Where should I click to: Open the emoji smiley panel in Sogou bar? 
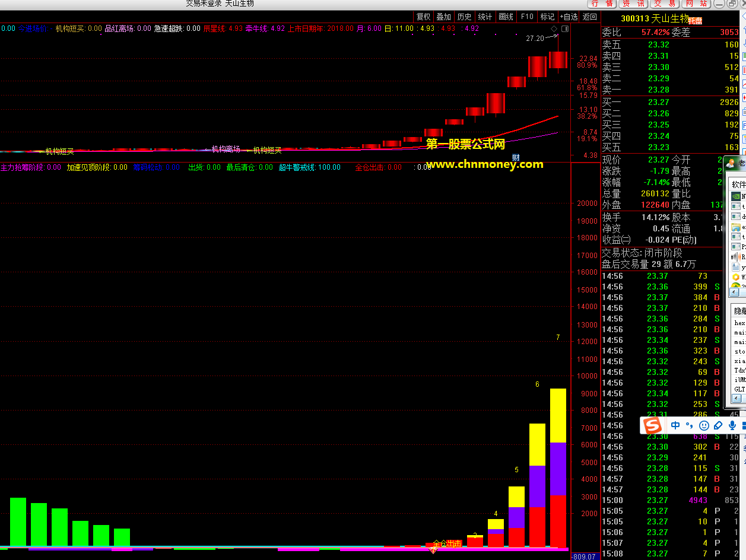pos(704,425)
